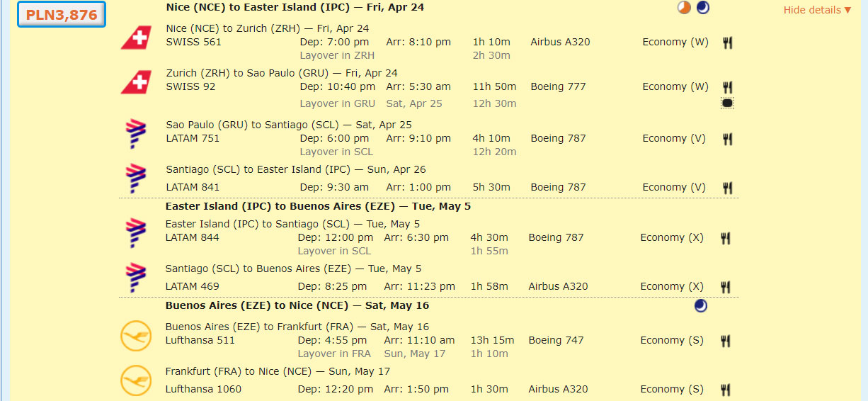Click the Nice to Easter Island heading
868x401 pixels.
[295, 7]
